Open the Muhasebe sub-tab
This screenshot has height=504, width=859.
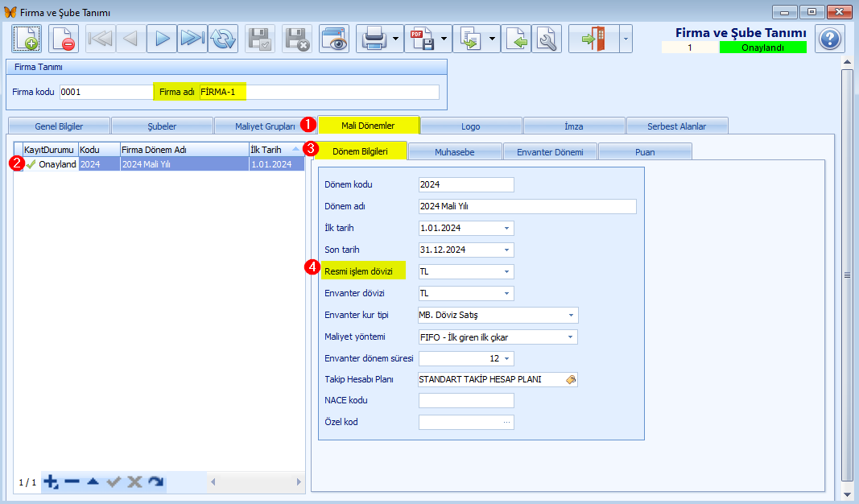[455, 151]
